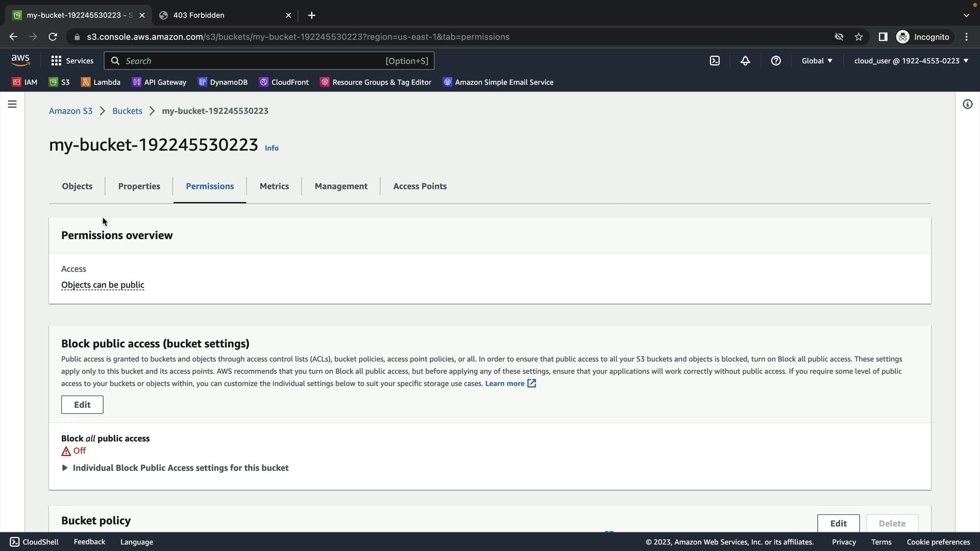980x551 pixels.
Task: Open the info panel icon at right
Action: pyautogui.click(x=967, y=104)
